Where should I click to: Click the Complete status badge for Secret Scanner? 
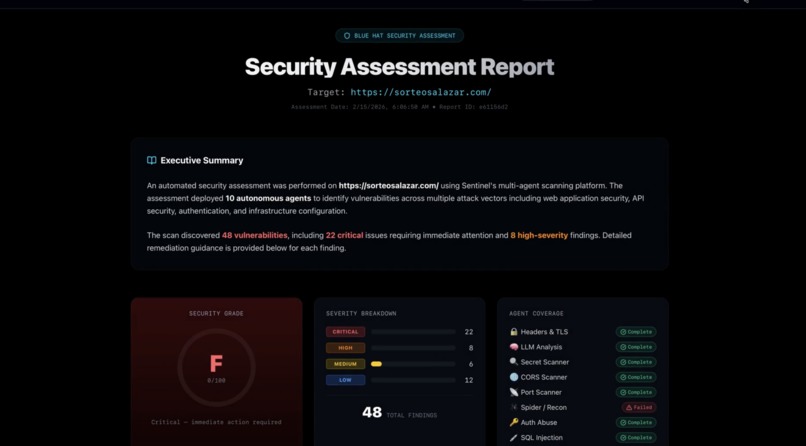(x=636, y=362)
